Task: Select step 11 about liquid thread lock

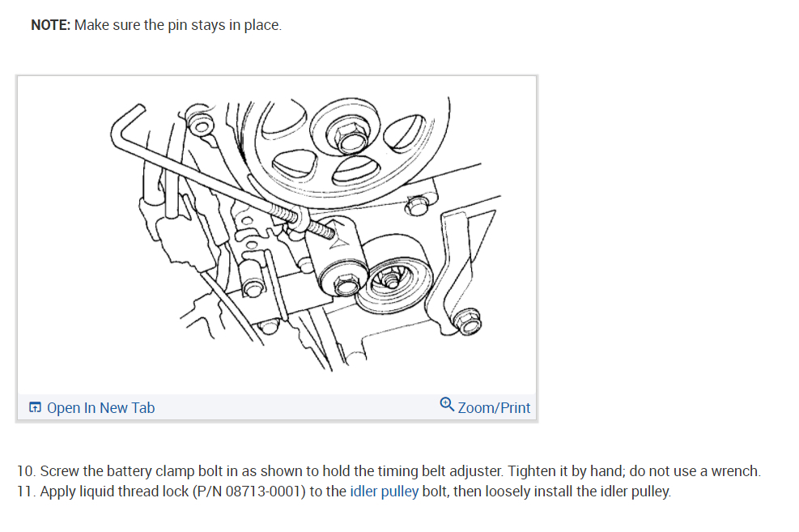Action: click(344, 492)
